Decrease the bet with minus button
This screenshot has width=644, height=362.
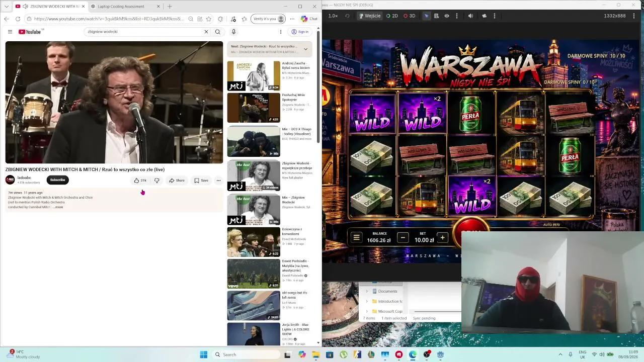coord(403,238)
